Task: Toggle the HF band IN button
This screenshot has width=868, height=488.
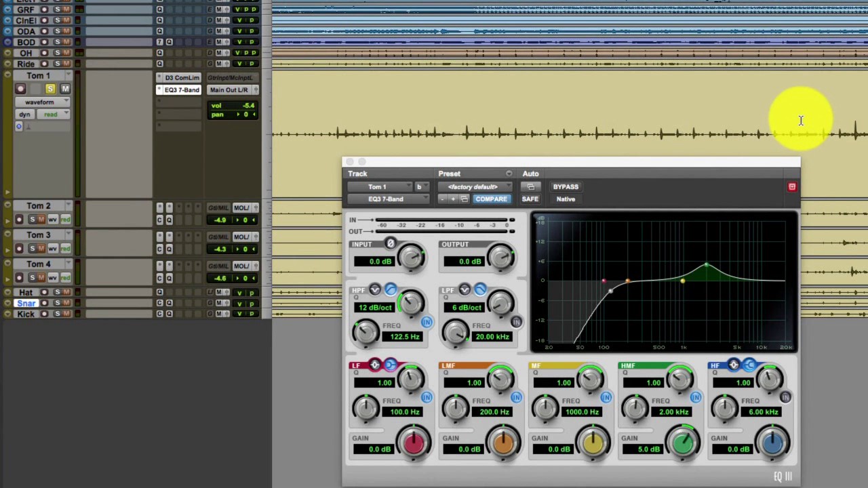Action: 785,397
